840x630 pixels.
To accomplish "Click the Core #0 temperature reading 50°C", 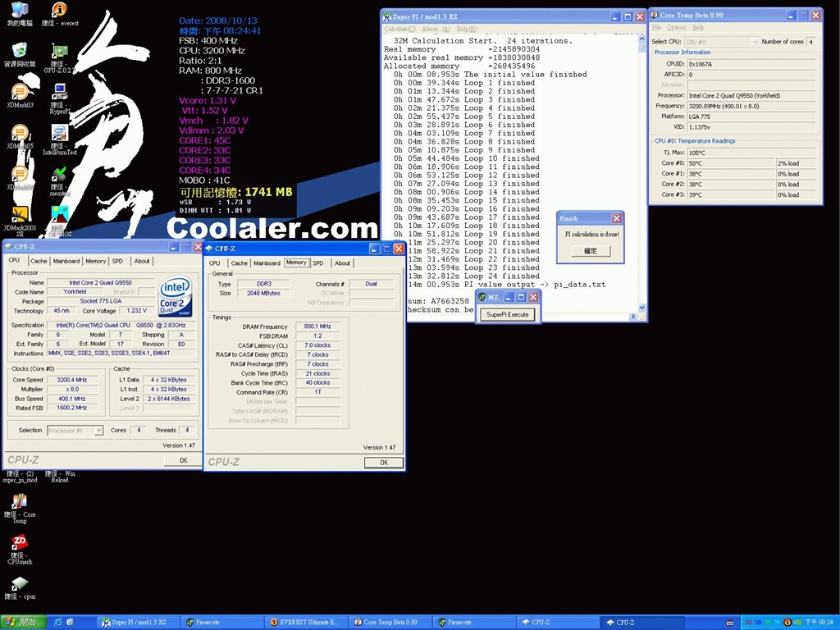I will coord(731,163).
